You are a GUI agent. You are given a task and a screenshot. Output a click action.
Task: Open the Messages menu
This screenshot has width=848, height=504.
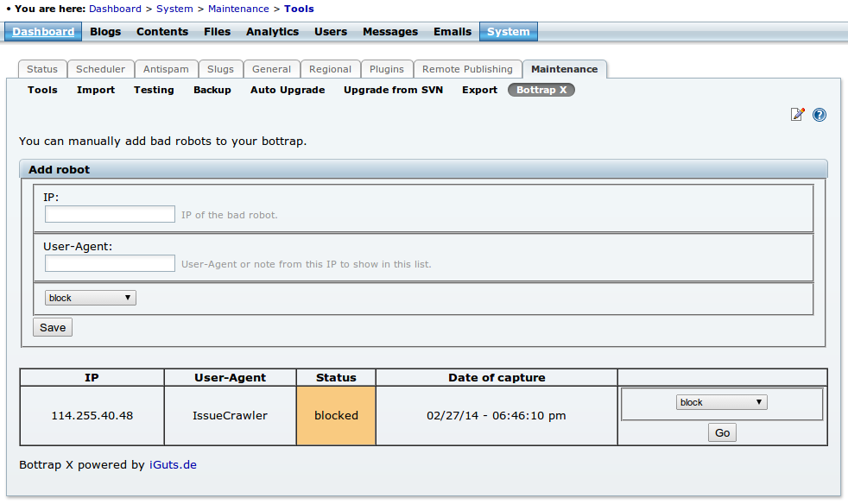[390, 32]
